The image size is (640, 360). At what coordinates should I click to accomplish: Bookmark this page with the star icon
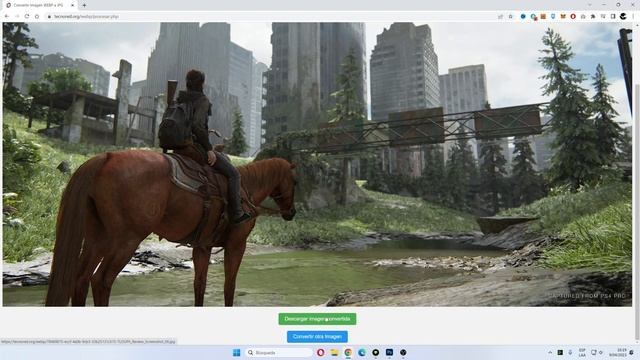pyautogui.click(x=511, y=16)
